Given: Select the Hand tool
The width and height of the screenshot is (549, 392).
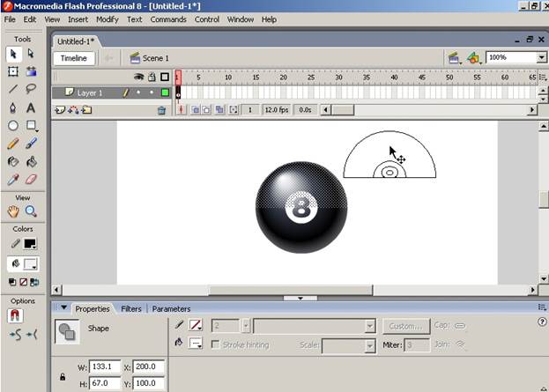Looking at the screenshot, I should [13, 211].
